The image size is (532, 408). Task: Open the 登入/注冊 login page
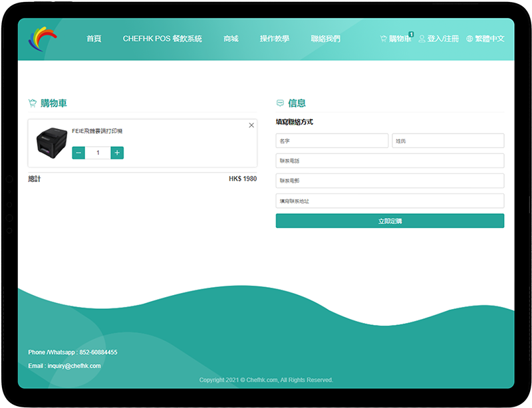coord(443,39)
